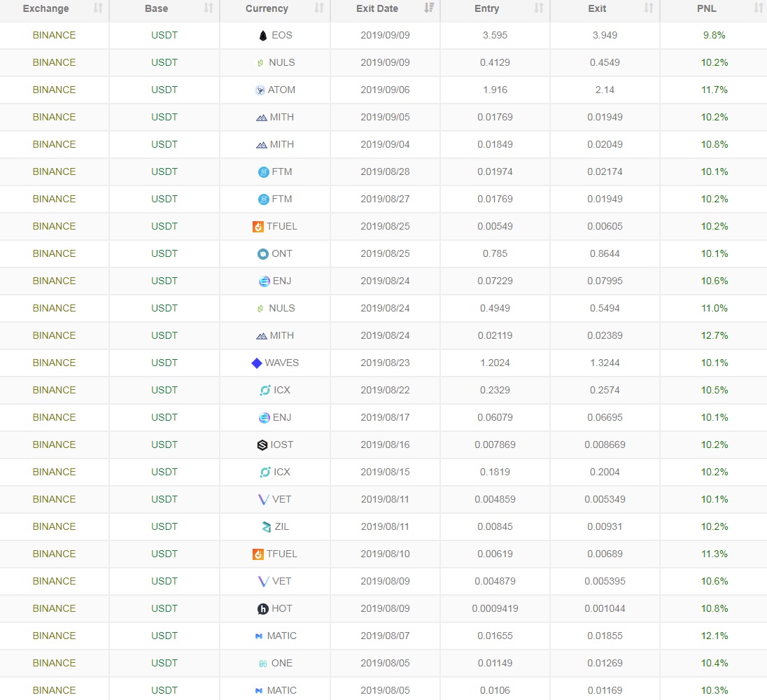This screenshot has height=700, width=767.
Task: Select entry price 3.595
Action: click(x=495, y=35)
